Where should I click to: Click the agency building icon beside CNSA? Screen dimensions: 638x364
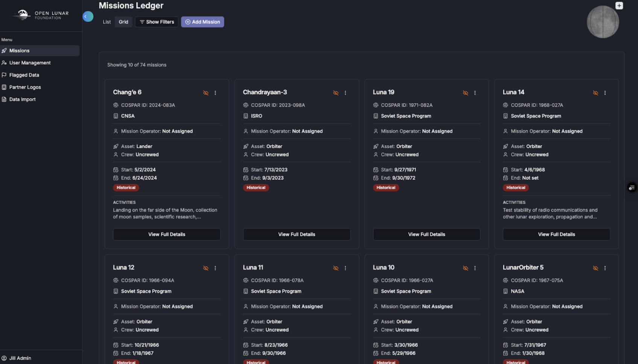[116, 116]
